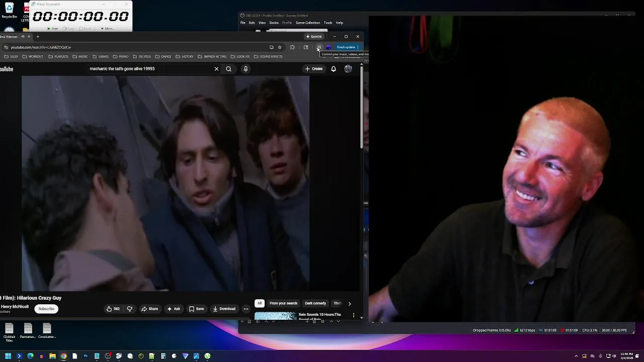Open options for Rain Sounds video
The height and width of the screenshot is (362, 644).
(x=354, y=315)
